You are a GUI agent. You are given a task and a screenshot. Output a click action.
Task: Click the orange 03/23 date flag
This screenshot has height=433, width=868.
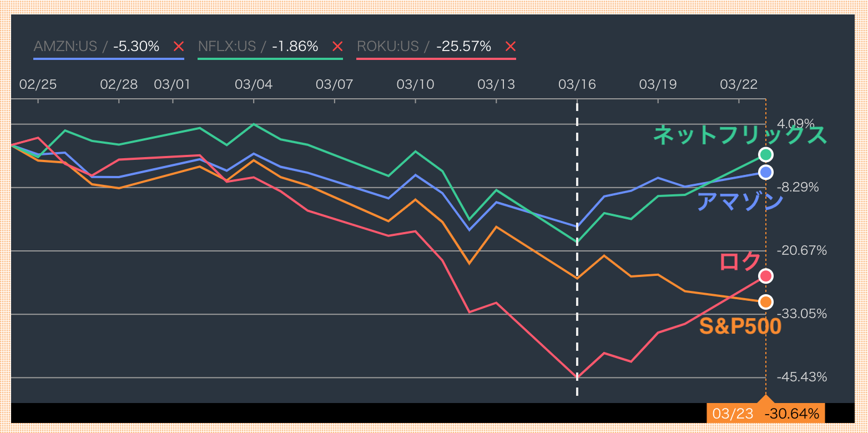point(733,414)
